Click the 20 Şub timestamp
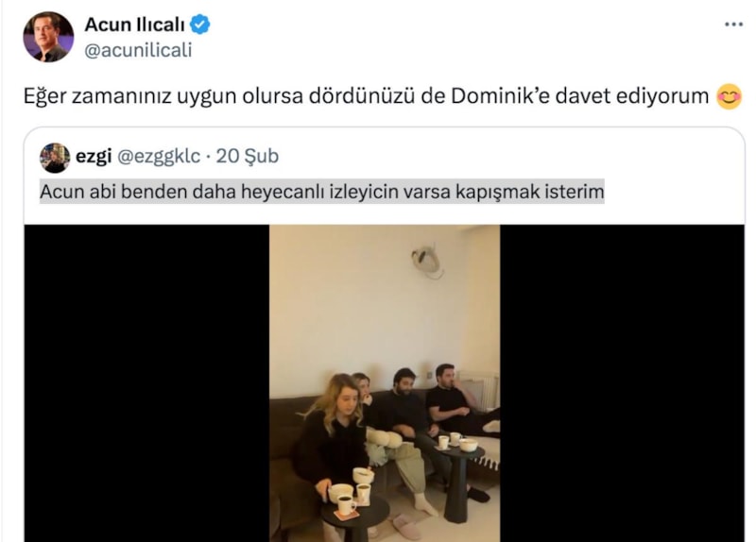Screen dimensions: 756x542 (248, 156)
